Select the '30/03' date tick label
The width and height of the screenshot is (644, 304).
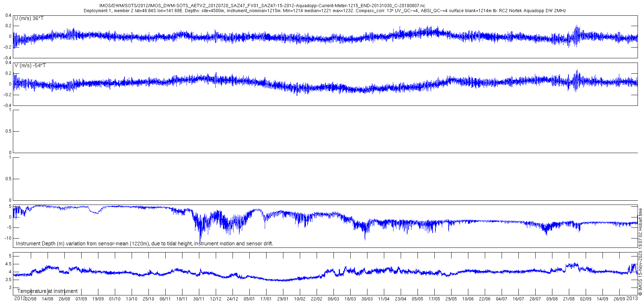pyautogui.click(x=367, y=299)
